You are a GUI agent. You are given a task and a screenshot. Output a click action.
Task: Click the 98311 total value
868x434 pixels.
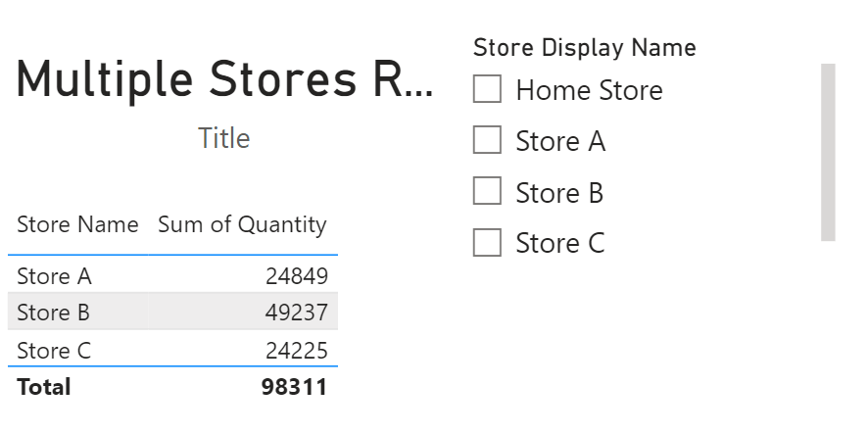pos(294,387)
